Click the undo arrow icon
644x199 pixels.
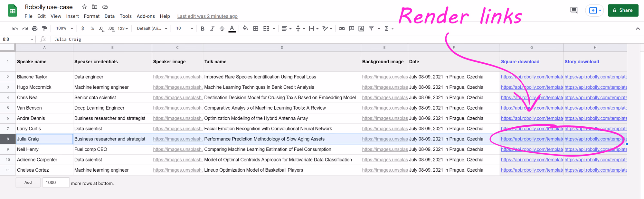tap(15, 29)
